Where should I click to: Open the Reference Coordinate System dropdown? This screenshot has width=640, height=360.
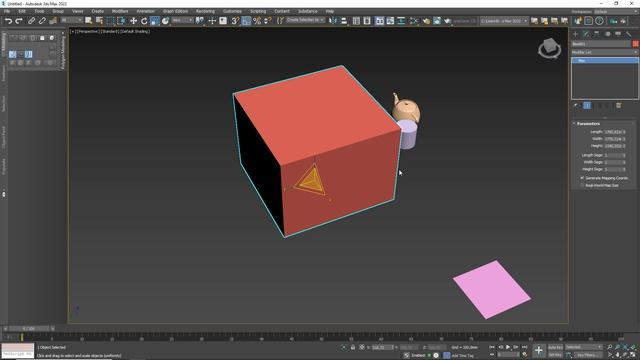click(x=182, y=20)
